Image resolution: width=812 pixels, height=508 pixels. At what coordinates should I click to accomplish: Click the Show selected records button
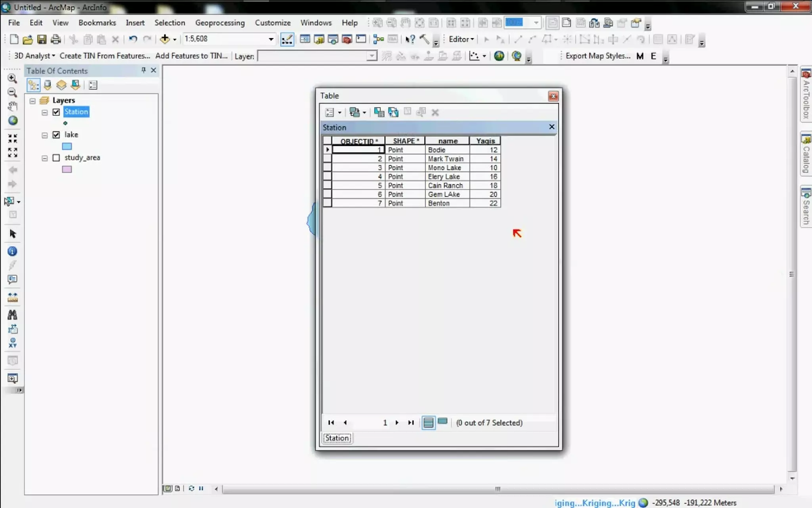[442, 422]
